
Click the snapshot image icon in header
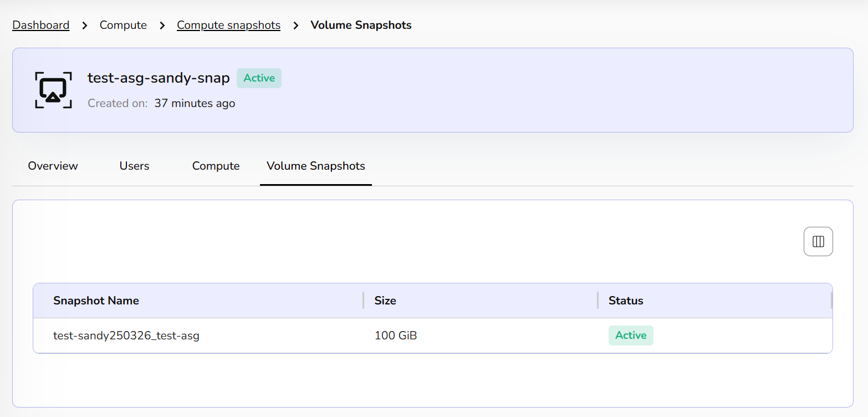pyautogui.click(x=53, y=90)
